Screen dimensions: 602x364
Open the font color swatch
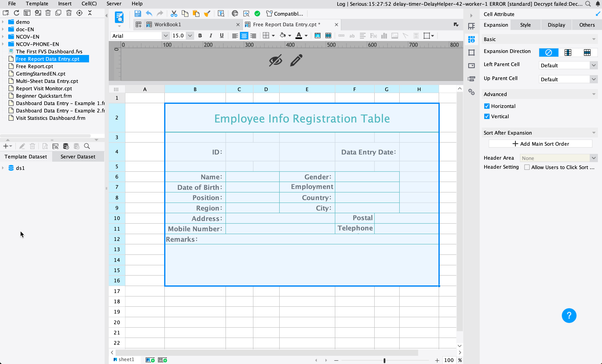pyautogui.click(x=299, y=36)
